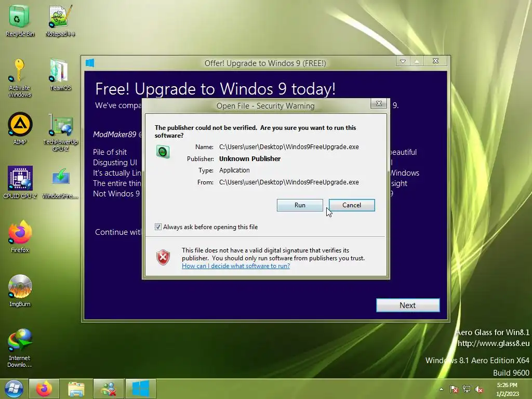Screen dimensions: 532x399
Task: Open Internet Download Manager desktop icon
Action: [20, 348]
